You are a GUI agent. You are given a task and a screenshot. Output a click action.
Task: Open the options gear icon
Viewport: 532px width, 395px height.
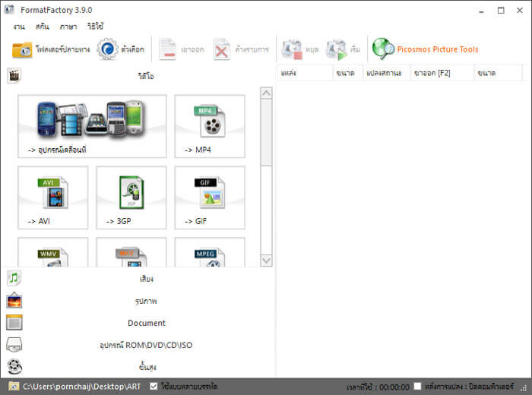point(108,49)
